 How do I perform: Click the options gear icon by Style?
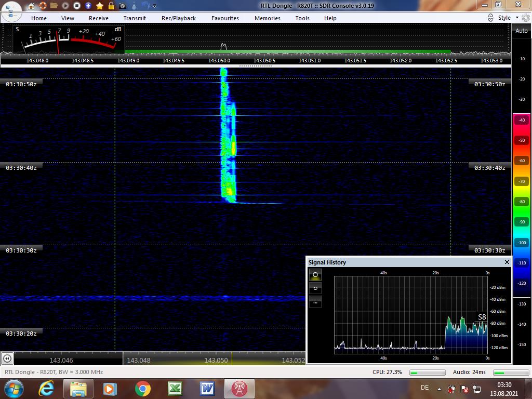[x=526, y=18]
